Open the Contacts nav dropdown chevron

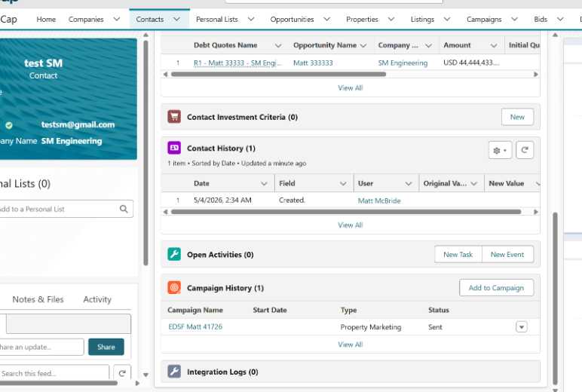[x=176, y=19]
